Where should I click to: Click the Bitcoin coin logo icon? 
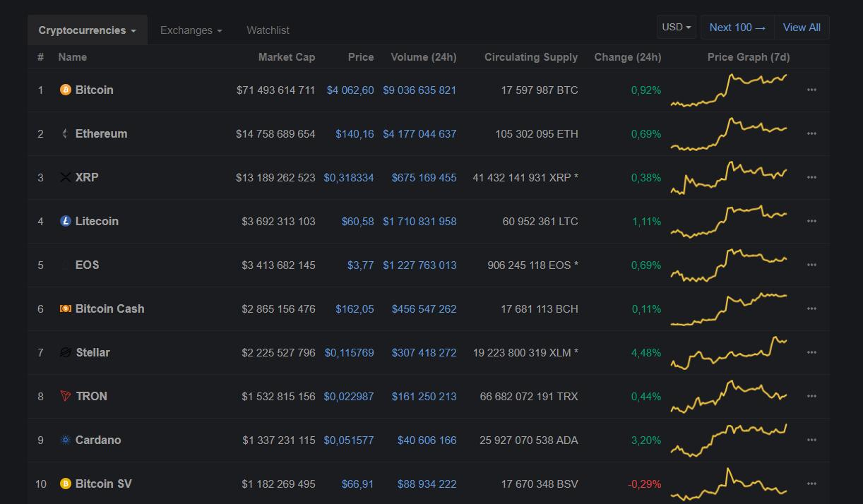click(66, 90)
